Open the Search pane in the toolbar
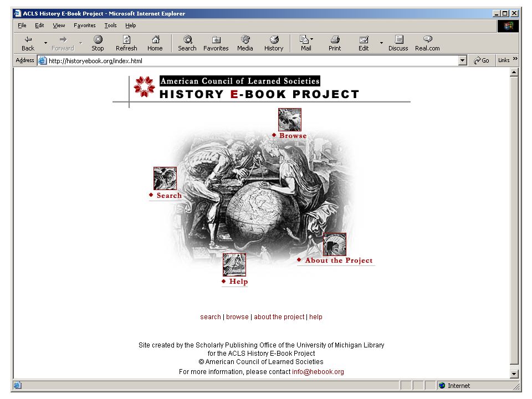The height and width of the screenshot is (399, 532). [187, 43]
